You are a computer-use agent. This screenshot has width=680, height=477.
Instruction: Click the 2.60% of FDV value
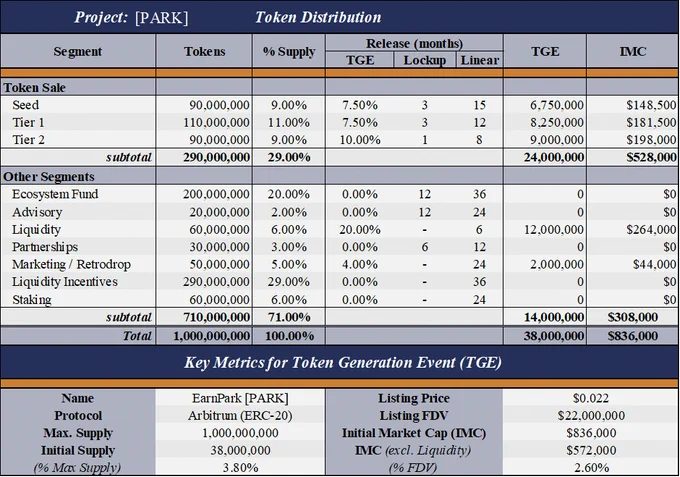tap(591, 468)
